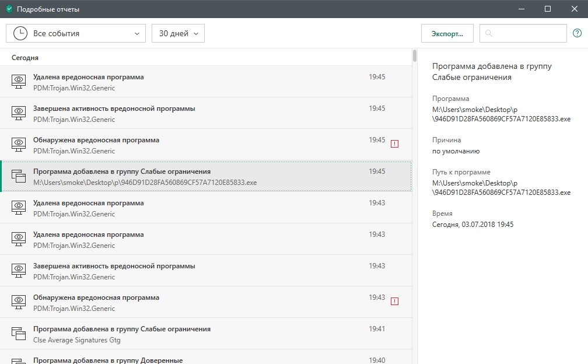Click the event list vertical scrollbar thumb

tap(415, 56)
